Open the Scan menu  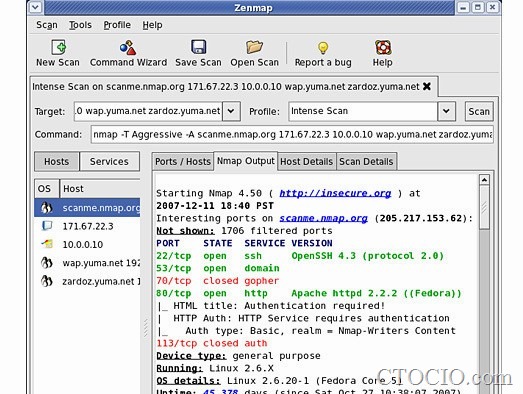(47, 25)
